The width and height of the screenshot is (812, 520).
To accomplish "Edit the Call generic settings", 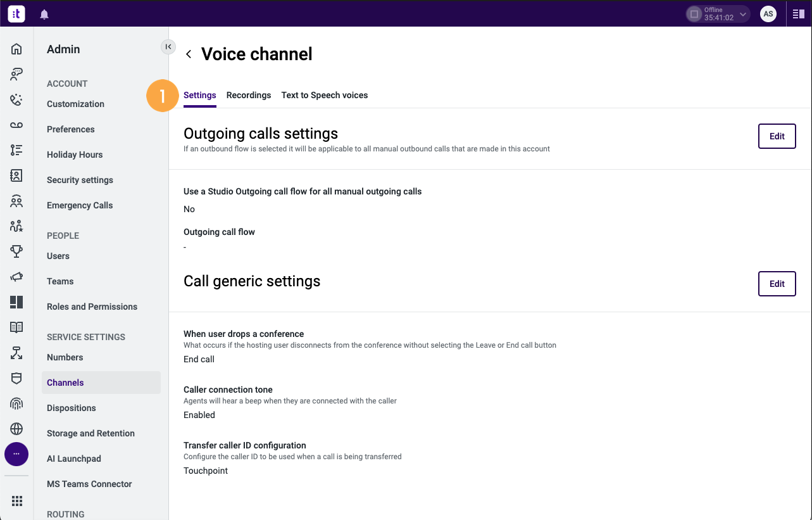I will pyautogui.click(x=777, y=284).
